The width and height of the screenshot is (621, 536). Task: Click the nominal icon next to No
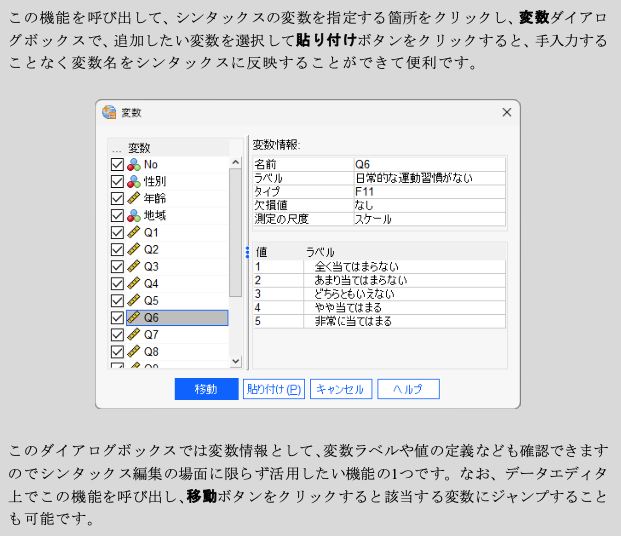tap(134, 164)
